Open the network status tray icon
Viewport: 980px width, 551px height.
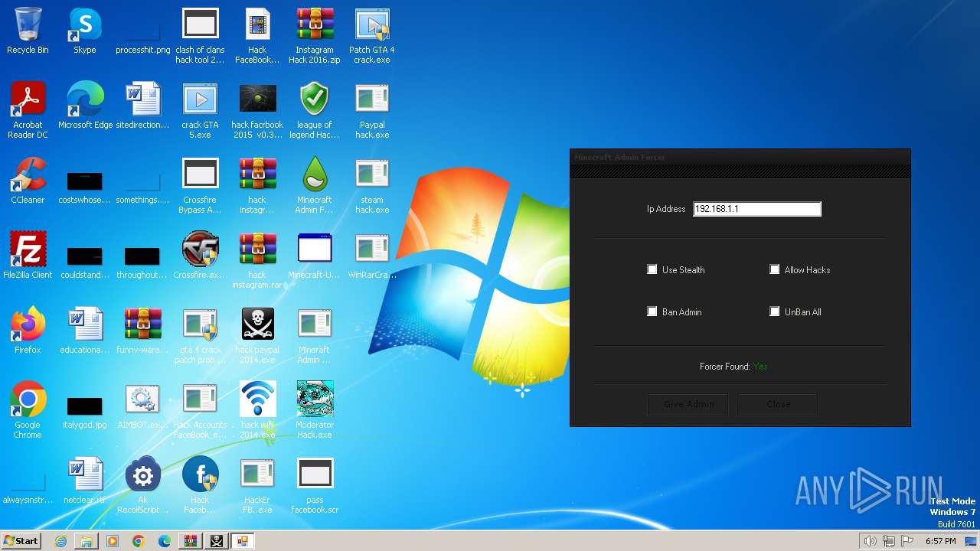tap(889, 541)
